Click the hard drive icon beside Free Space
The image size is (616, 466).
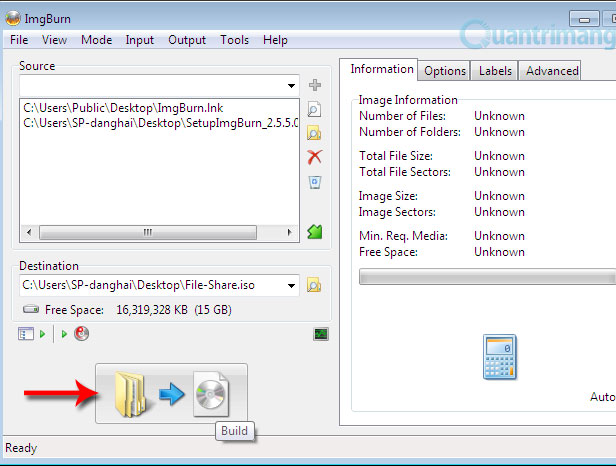31,309
